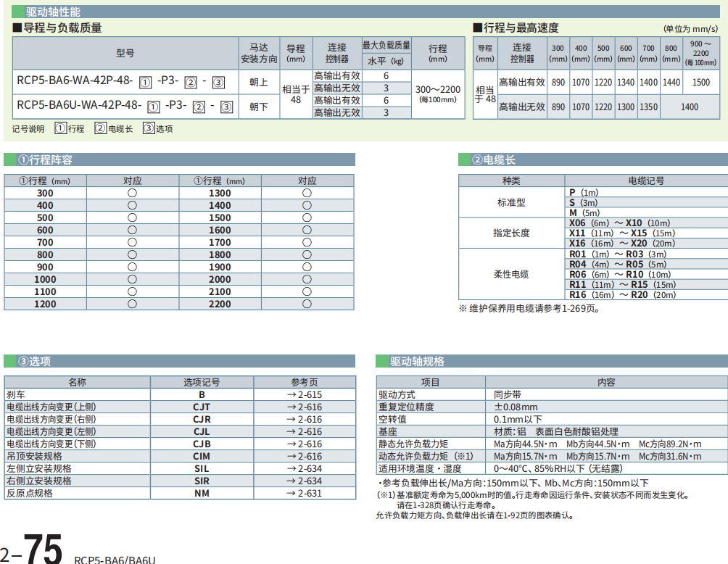Select the 吊顶安装规格 option name
Image resolution: width=728 pixels, height=564 pixels.
tap(34, 457)
